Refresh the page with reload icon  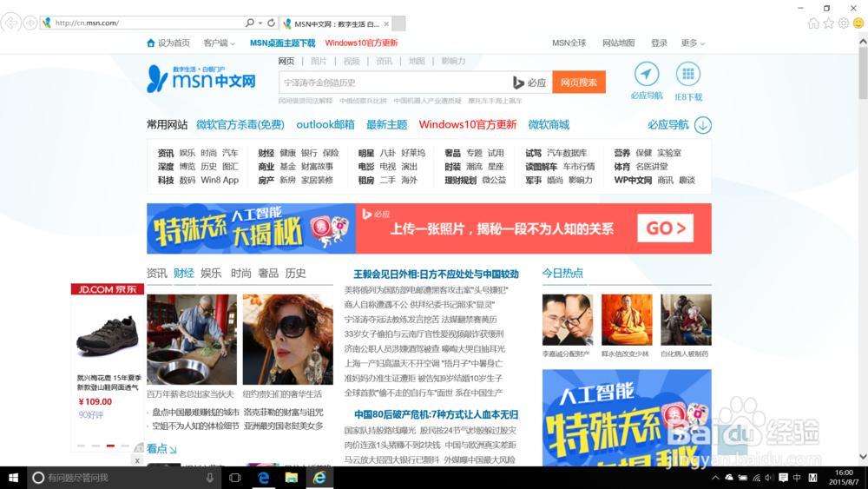tap(271, 23)
